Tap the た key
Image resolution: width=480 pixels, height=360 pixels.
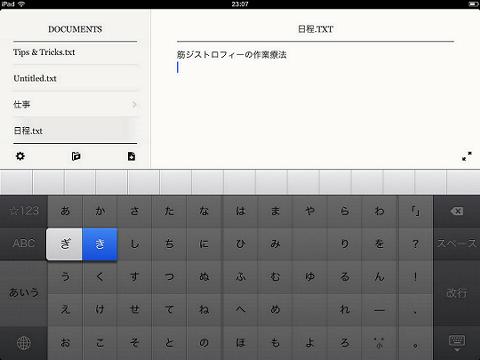[x=169, y=211]
